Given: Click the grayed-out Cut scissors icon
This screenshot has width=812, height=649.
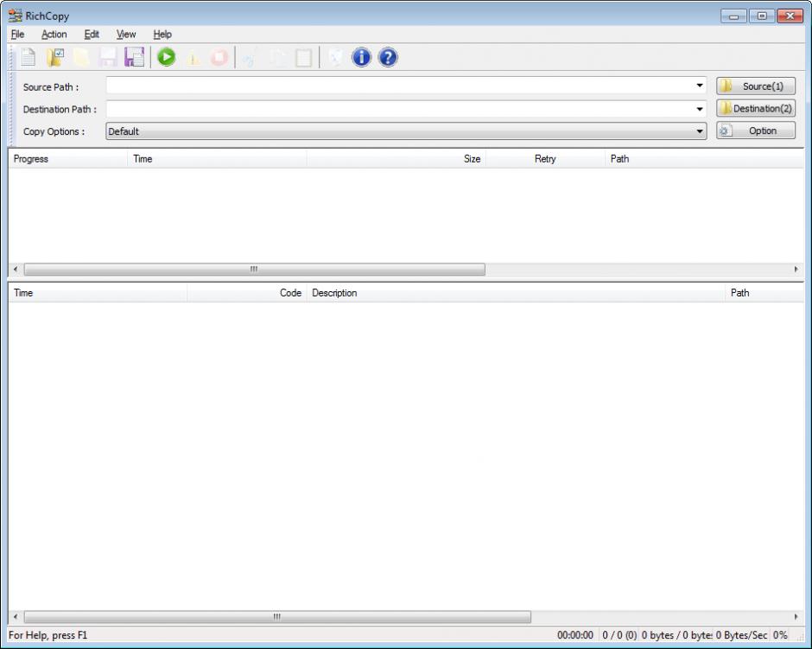Looking at the screenshot, I should (x=251, y=58).
